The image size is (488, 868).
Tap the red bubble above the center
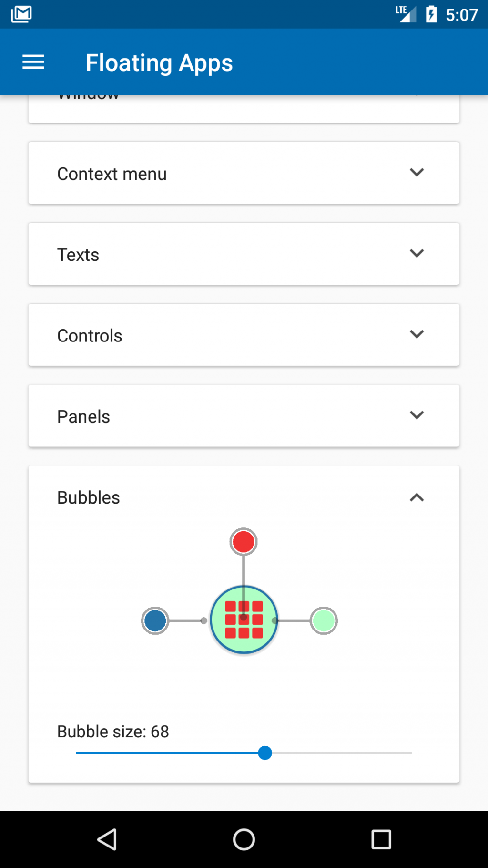point(243,541)
